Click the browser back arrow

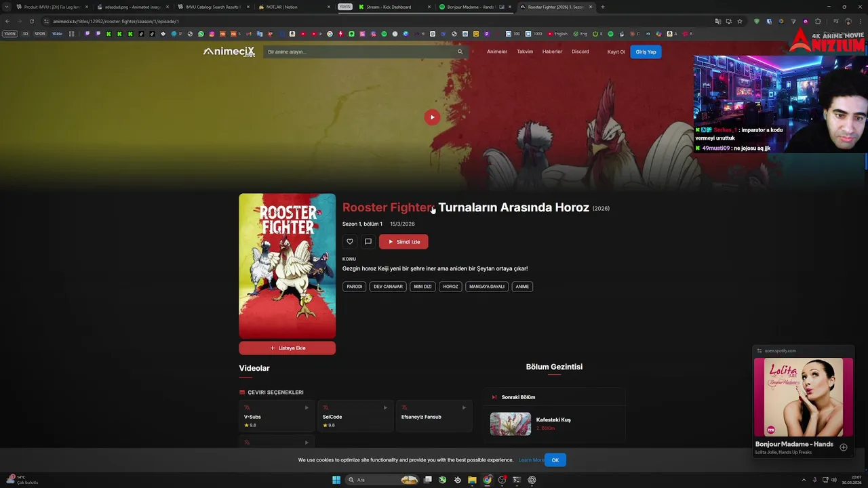click(7, 21)
